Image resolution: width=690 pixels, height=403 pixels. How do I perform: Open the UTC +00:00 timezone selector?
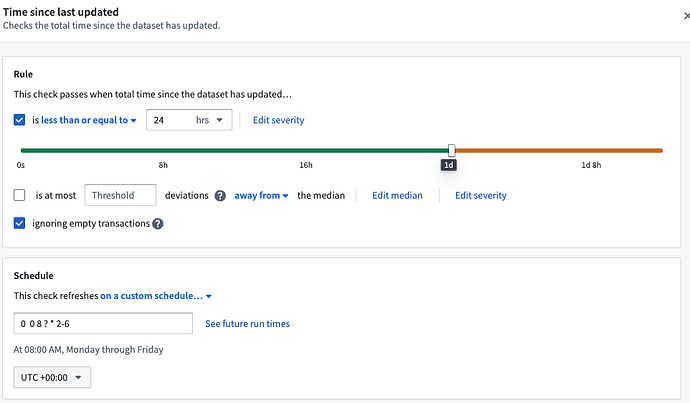click(x=52, y=377)
